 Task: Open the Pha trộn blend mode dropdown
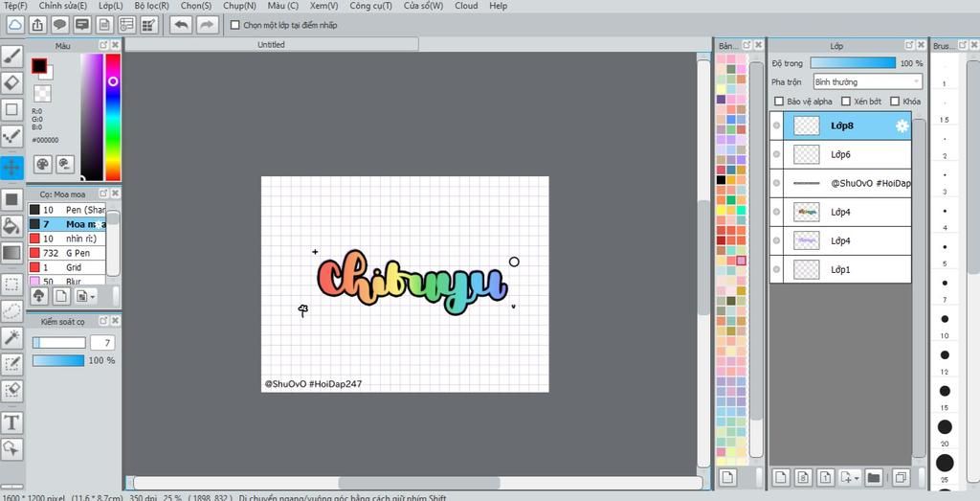click(x=867, y=82)
